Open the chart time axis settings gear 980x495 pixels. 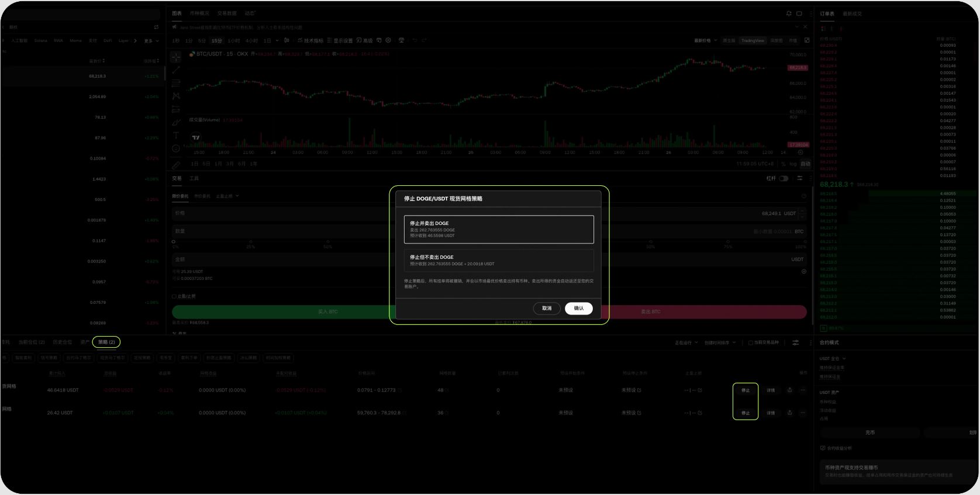pyautogui.click(x=800, y=153)
